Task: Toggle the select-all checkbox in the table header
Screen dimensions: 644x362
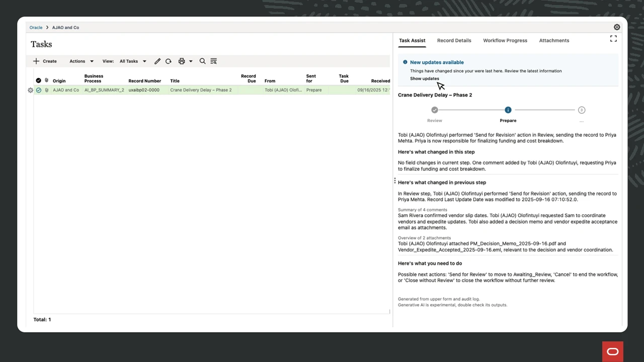Action: tap(38, 80)
